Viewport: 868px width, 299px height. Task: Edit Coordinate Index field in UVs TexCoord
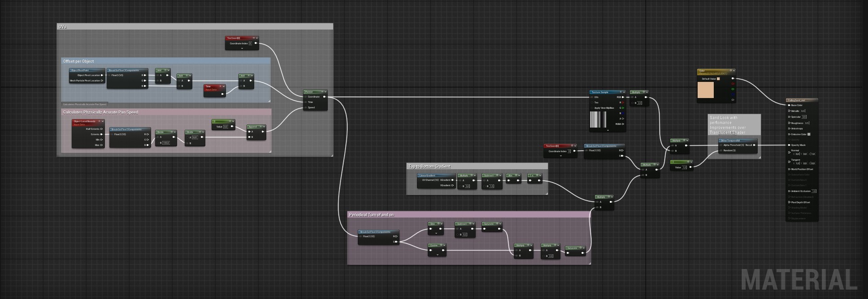click(x=251, y=43)
